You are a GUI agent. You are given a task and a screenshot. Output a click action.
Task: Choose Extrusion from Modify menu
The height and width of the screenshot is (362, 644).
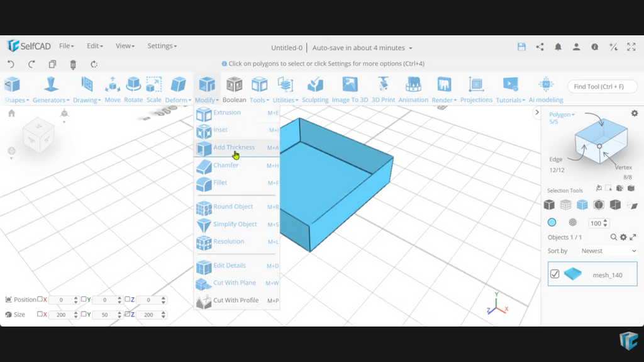(x=237, y=113)
